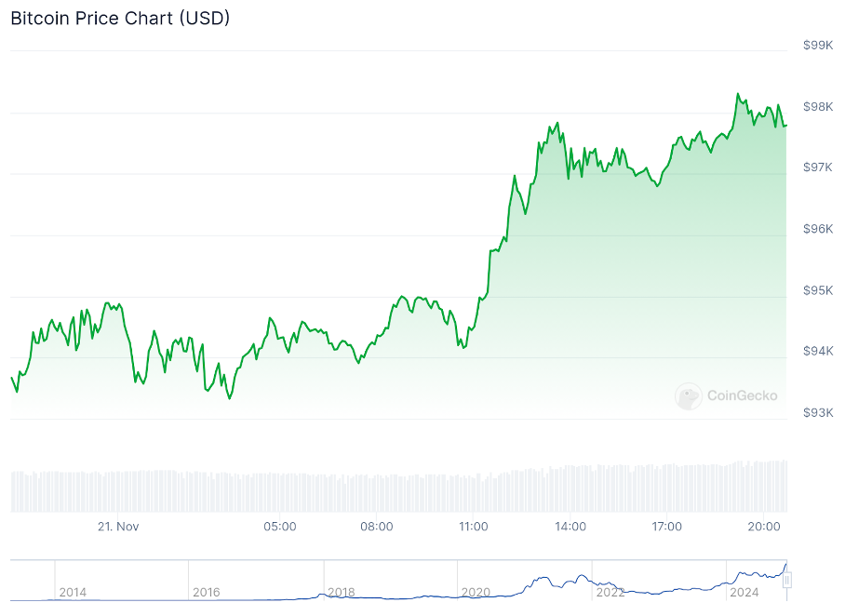The image size is (845, 616).
Task: Click the endpoint of the green price line
Action: pyautogui.click(x=786, y=126)
